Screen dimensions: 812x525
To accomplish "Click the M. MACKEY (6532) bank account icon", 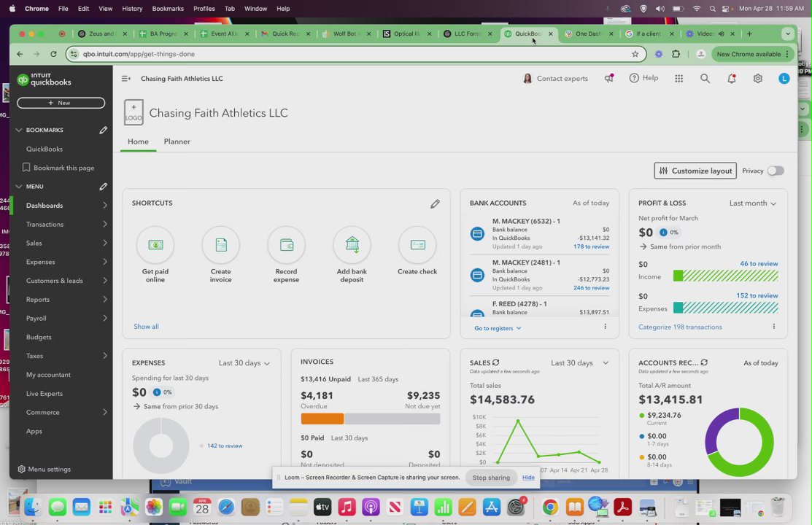I will [x=477, y=234].
